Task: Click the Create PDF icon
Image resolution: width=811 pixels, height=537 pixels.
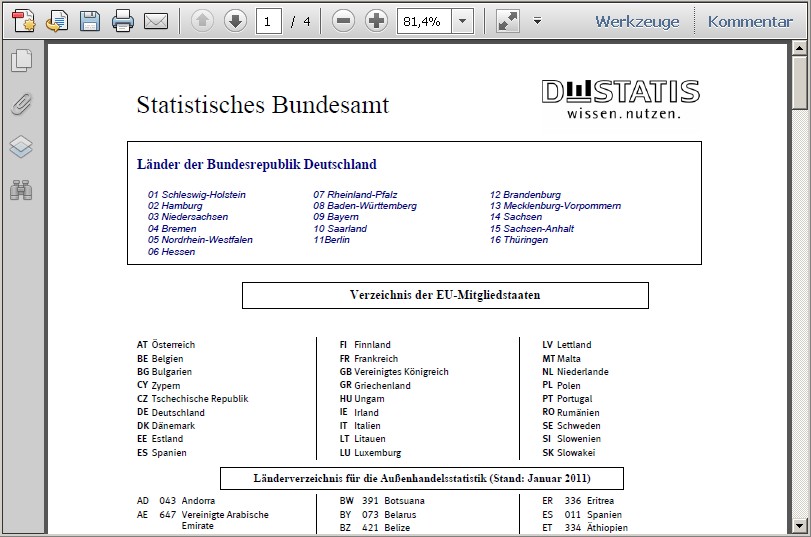Action: [x=23, y=21]
